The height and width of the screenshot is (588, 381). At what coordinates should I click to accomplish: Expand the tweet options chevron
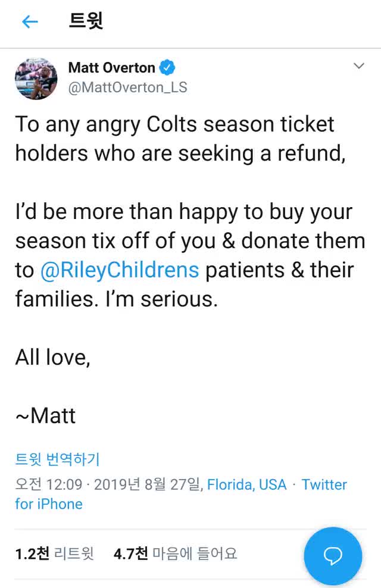(x=359, y=66)
